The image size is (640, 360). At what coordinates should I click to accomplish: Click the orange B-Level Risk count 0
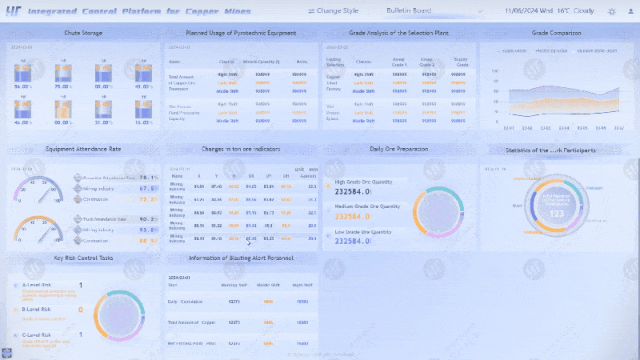[80, 310]
